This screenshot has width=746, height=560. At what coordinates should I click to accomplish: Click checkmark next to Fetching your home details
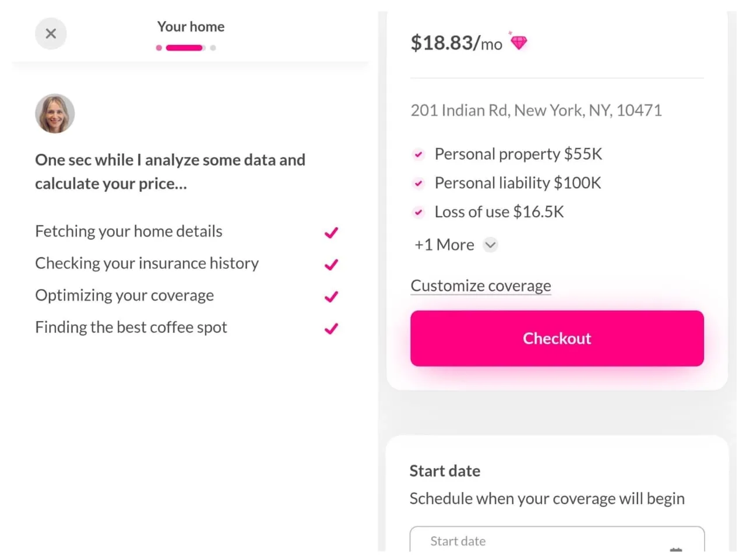coord(331,233)
